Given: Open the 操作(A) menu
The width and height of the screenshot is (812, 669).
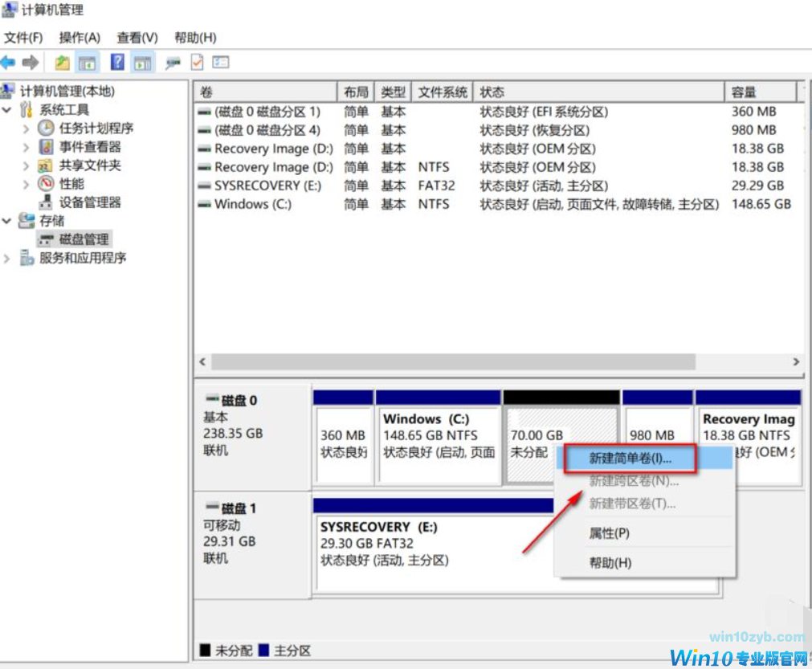Looking at the screenshot, I should click(79, 37).
